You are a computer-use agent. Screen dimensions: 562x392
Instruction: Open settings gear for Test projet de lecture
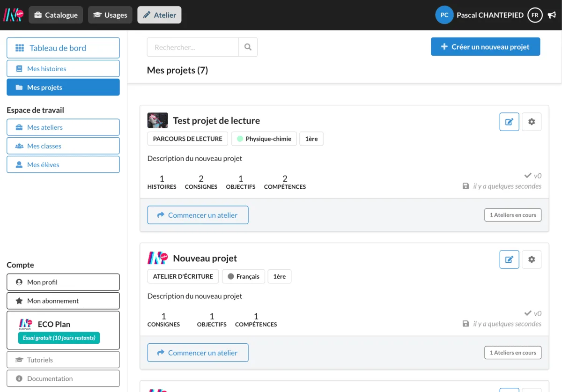532,122
